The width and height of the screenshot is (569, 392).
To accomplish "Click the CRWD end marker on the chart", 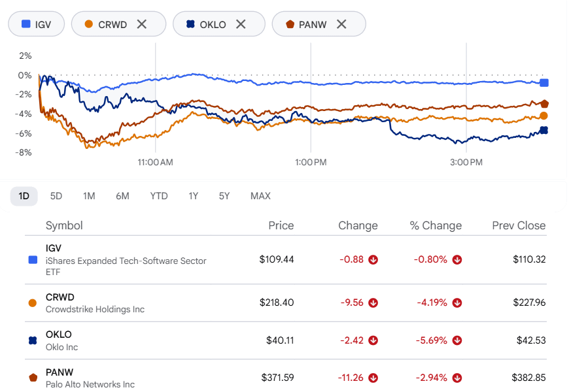I will tap(543, 116).
